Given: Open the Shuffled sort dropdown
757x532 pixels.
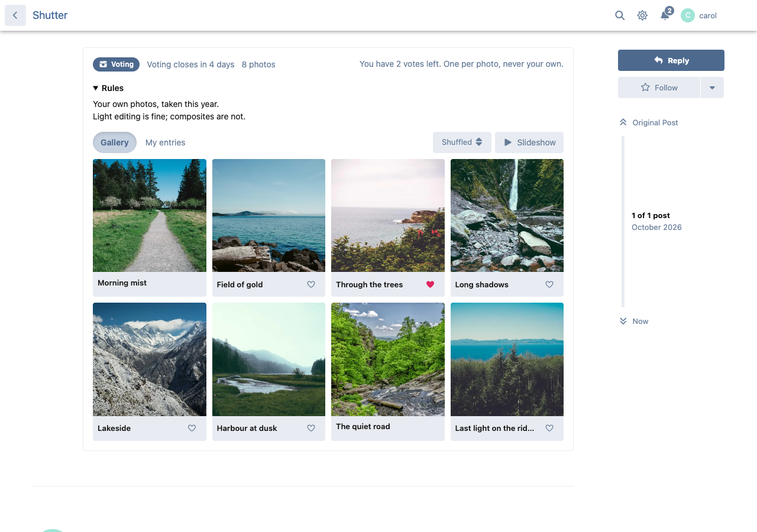Looking at the screenshot, I should click(462, 142).
